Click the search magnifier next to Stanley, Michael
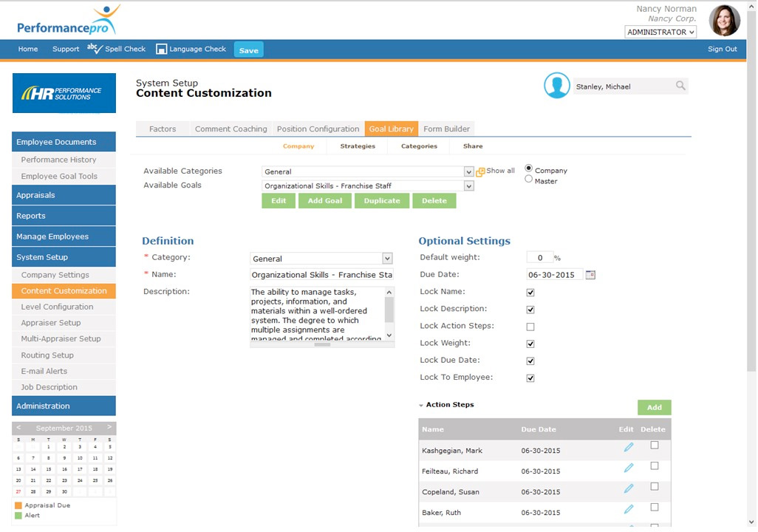Image resolution: width=758 pixels, height=532 pixels. tap(680, 86)
